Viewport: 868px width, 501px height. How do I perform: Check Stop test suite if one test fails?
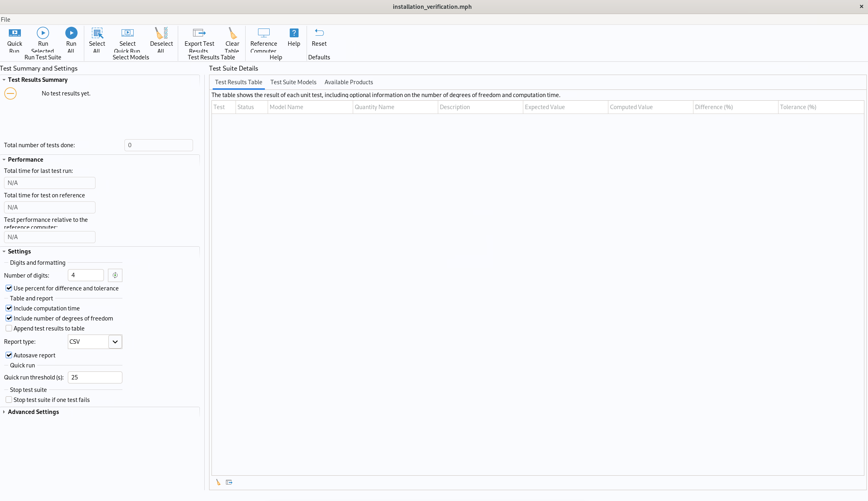9,400
